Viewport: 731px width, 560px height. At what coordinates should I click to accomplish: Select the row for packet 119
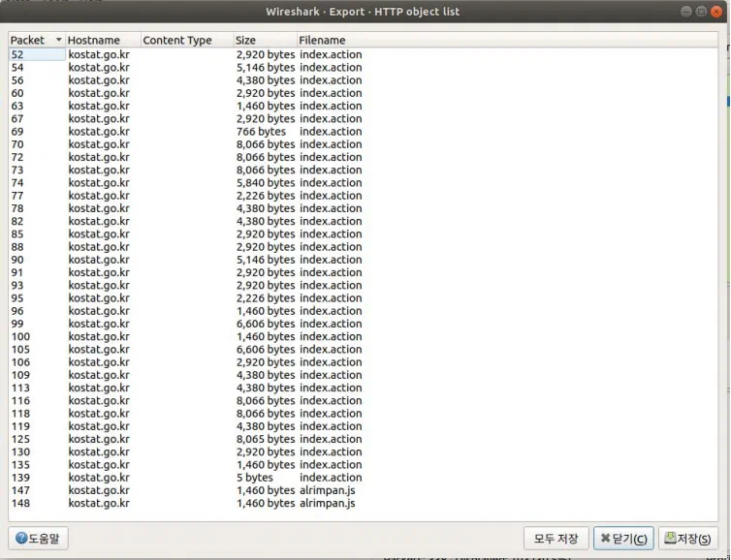pyautogui.click(x=364, y=426)
